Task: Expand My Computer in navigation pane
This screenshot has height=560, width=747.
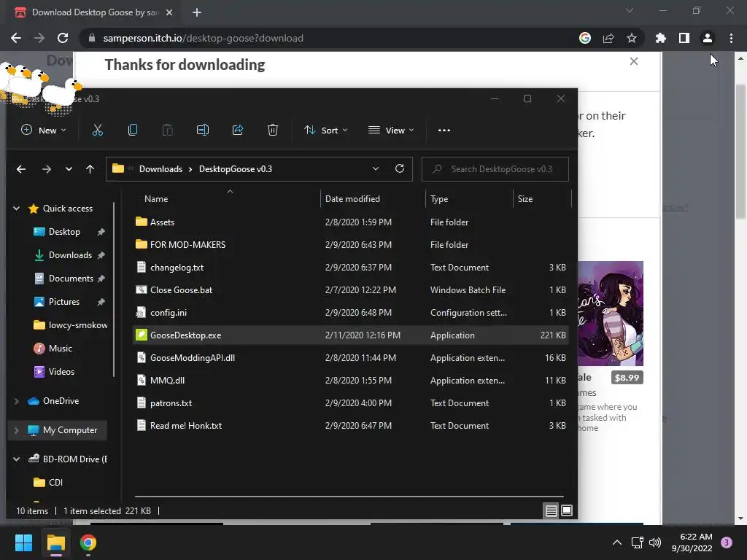Action: pyautogui.click(x=16, y=430)
